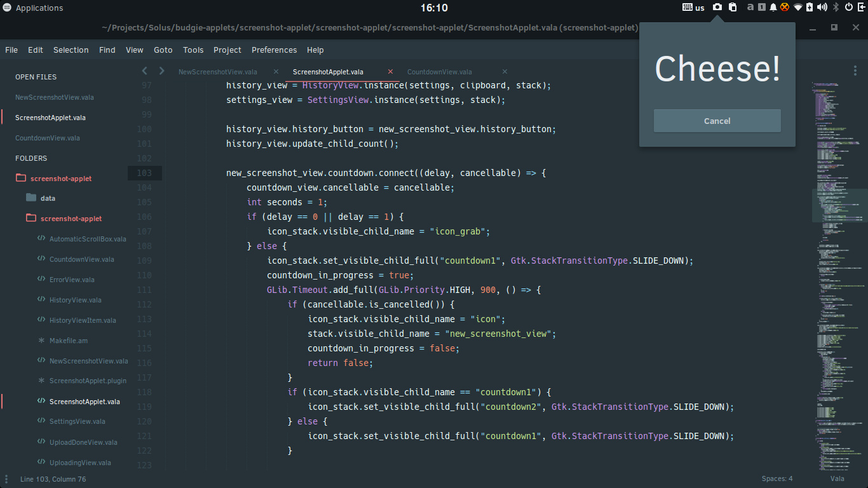Open the Goto menu

[163, 50]
